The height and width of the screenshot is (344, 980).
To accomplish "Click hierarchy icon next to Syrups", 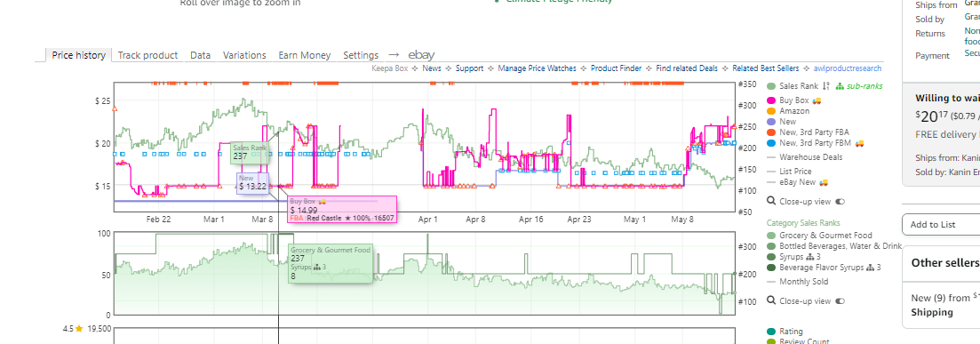I will (x=810, y=256).
